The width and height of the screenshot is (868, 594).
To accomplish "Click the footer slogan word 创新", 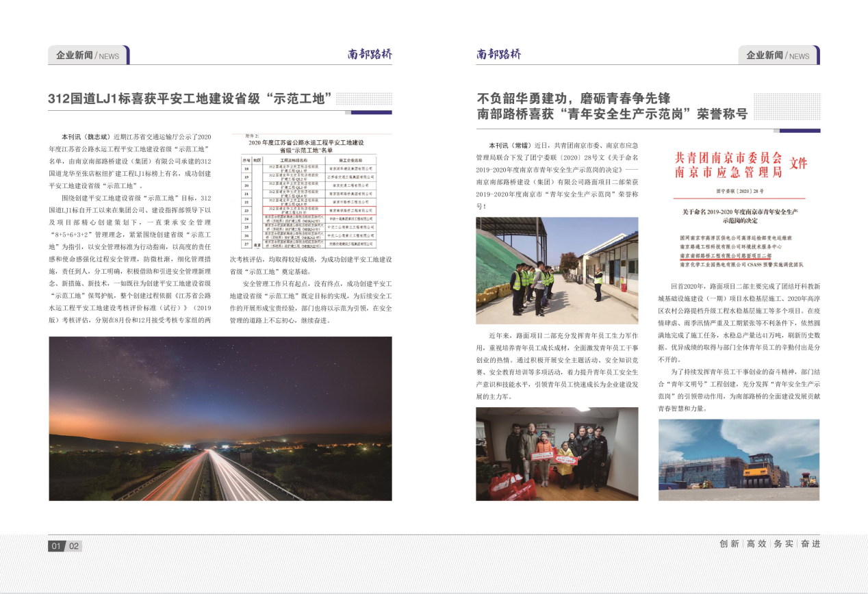I will [730, 544].
